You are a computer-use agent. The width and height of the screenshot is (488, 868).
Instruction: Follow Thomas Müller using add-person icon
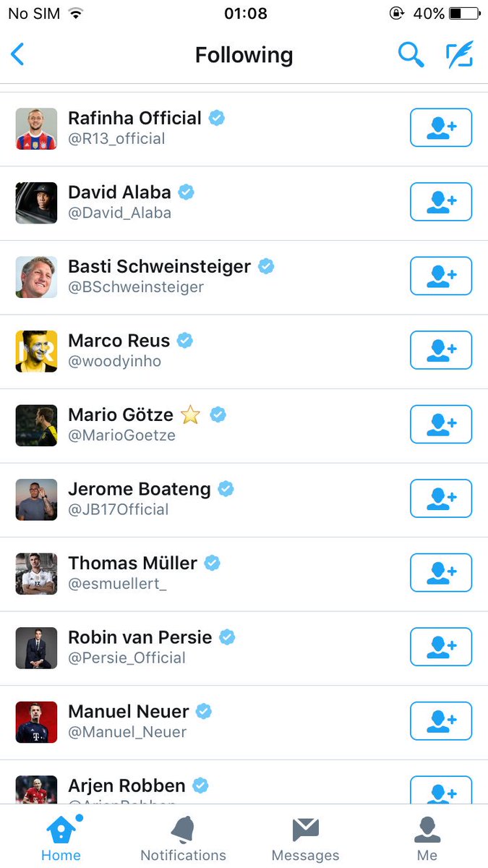[441, 573]
